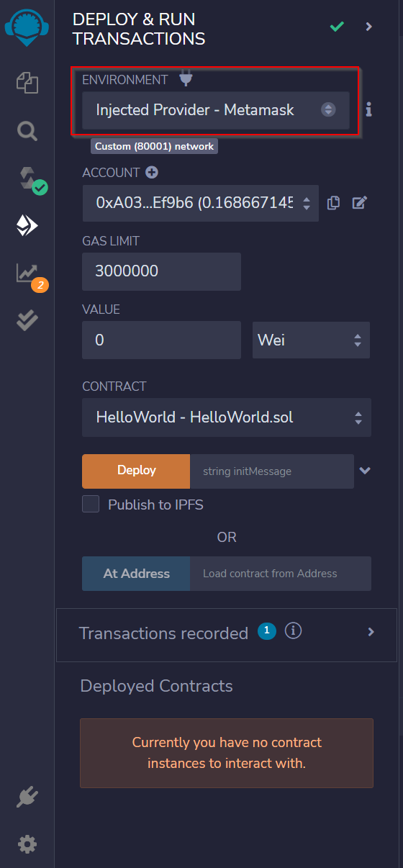Open the Settings gear icon
This screenshot has width=403, height=868.
pyautogui.click(x=27, y=844)
